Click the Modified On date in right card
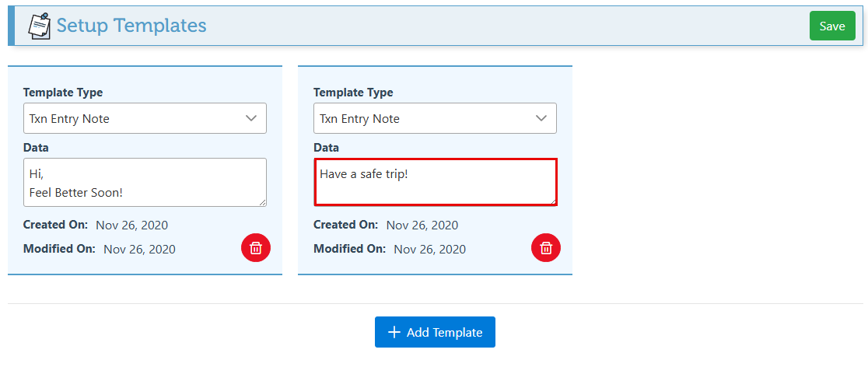Viewport: 868px width, 367px height. tap(430, 250)
